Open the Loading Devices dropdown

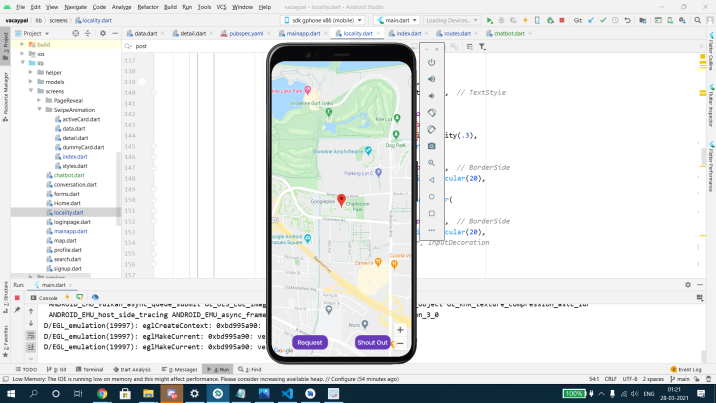point(451,21)
